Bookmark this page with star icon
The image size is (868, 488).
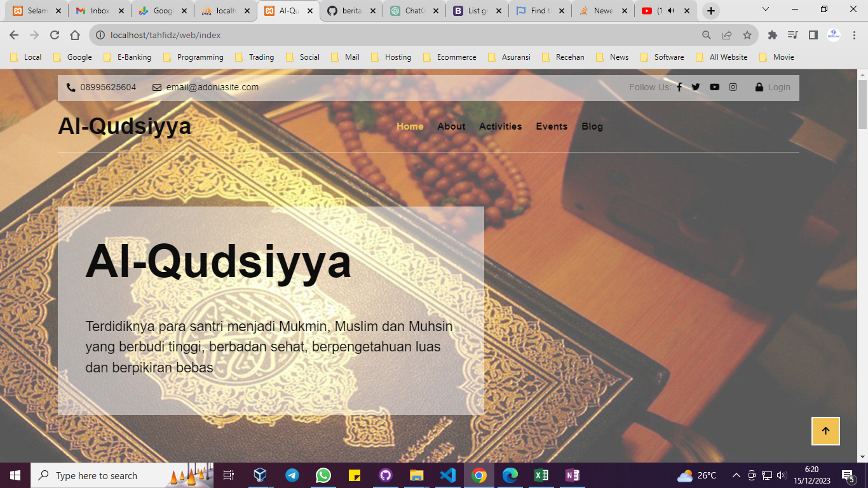[747, 35]
